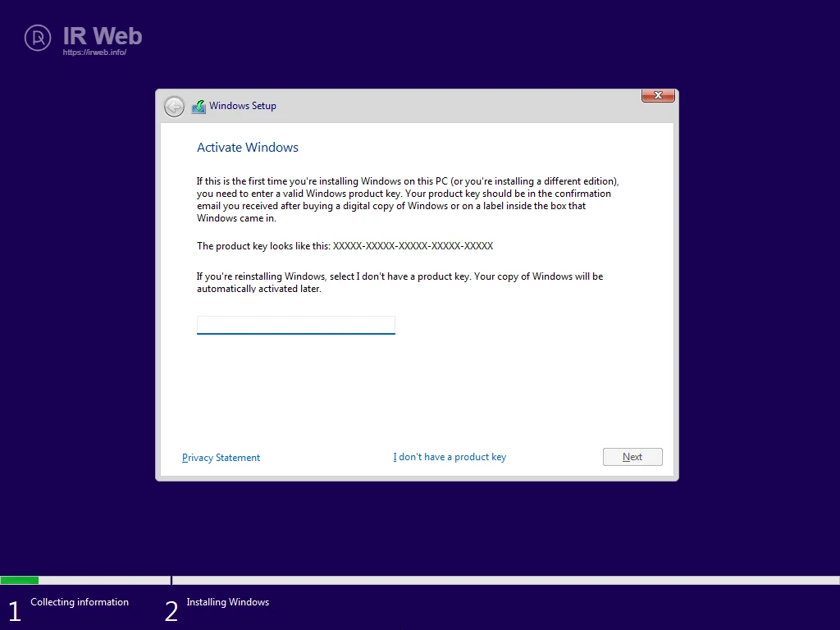Click the irweb.info URL under the logo

(94, 52)
